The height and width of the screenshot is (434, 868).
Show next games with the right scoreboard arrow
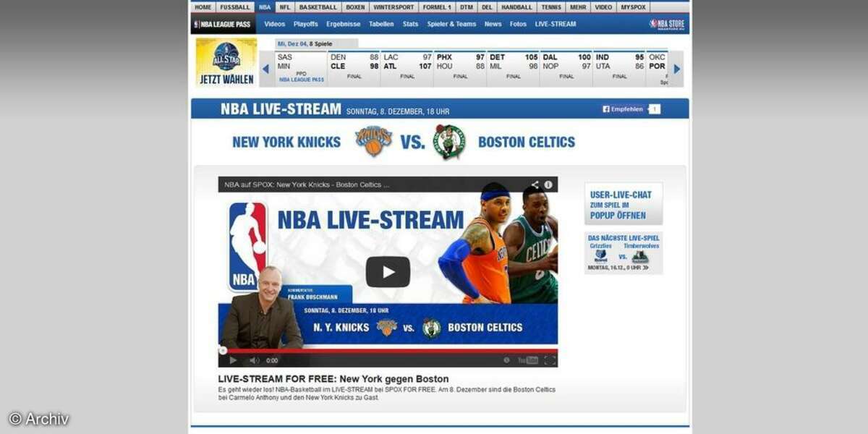(x=677, y=69)
